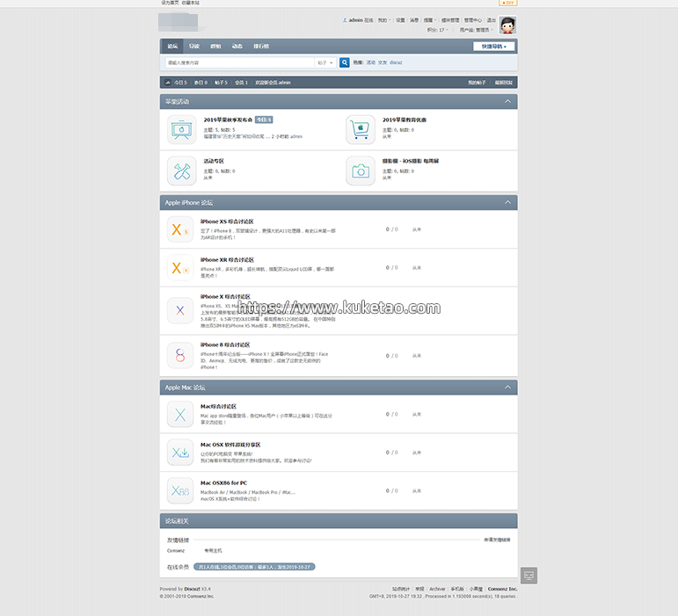Click the Mac OSX86 for PC forum icon
Screen dimensions: 678x616
[x=180, y=490]
